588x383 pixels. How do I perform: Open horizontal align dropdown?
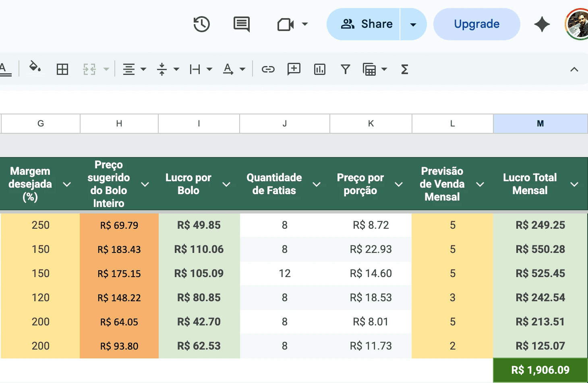pyautogui.click(x=143, y=69)
